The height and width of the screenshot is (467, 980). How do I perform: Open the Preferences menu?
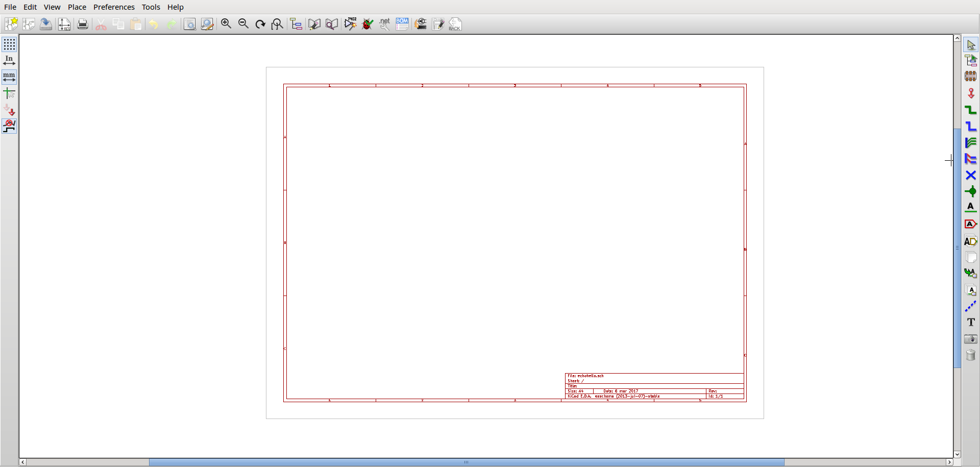[114, 7]
